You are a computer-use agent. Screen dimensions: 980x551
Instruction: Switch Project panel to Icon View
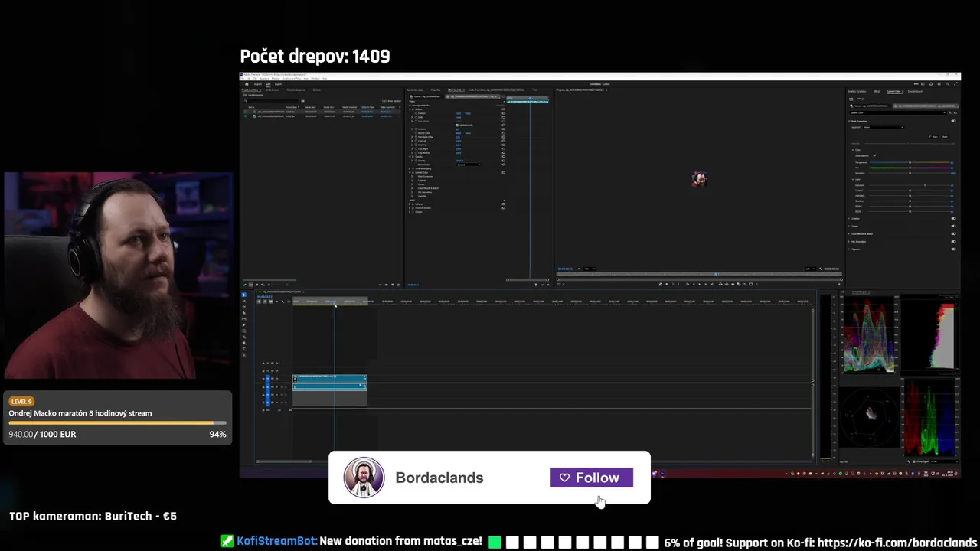257,285
